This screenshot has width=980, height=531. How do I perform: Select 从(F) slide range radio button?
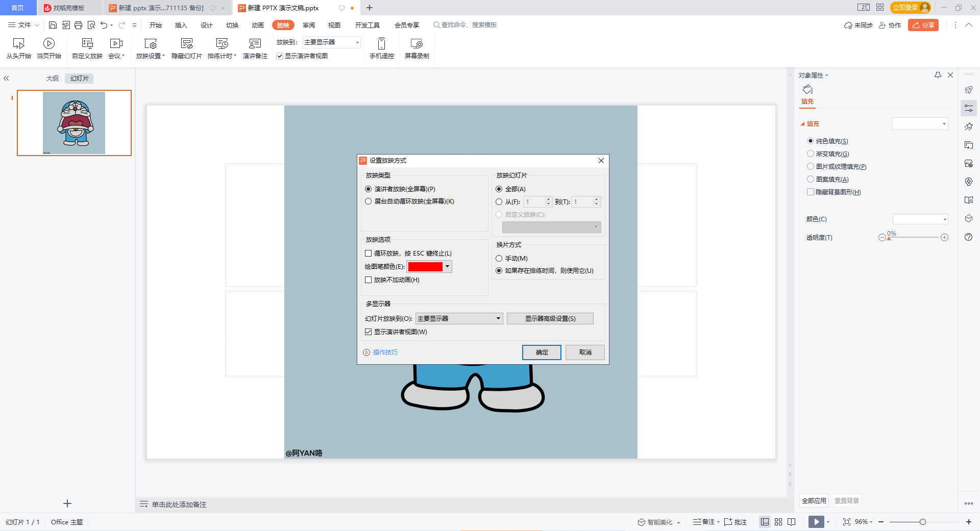(499, 202)
